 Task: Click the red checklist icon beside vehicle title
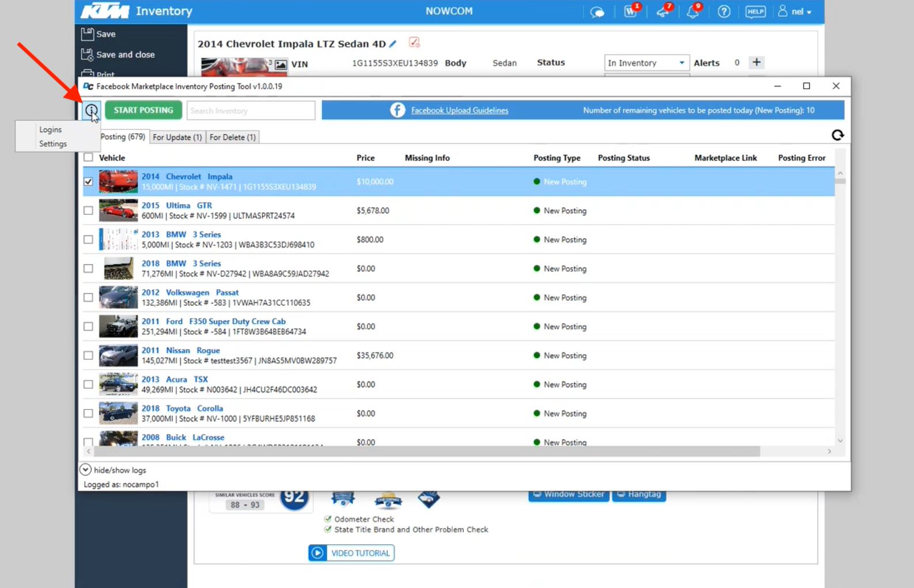(x=414, y=43)
